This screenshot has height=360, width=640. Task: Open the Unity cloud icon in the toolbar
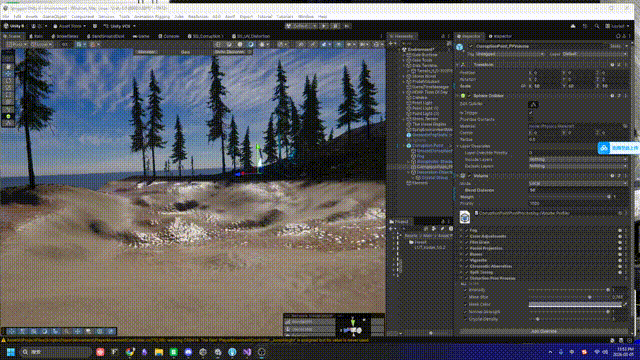click(x=573, y=26)
